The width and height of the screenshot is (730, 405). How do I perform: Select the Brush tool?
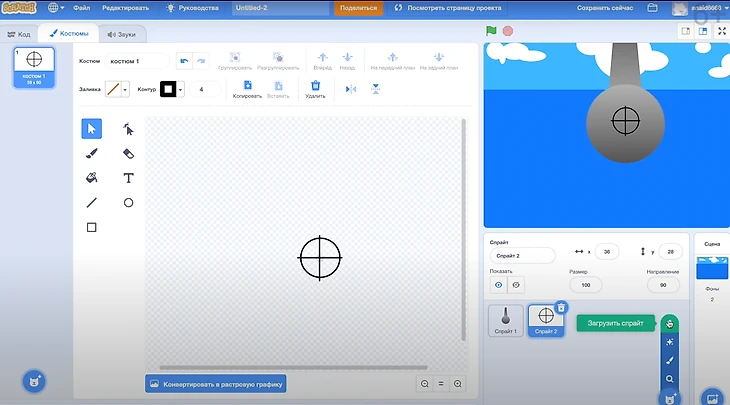(92, 153)
